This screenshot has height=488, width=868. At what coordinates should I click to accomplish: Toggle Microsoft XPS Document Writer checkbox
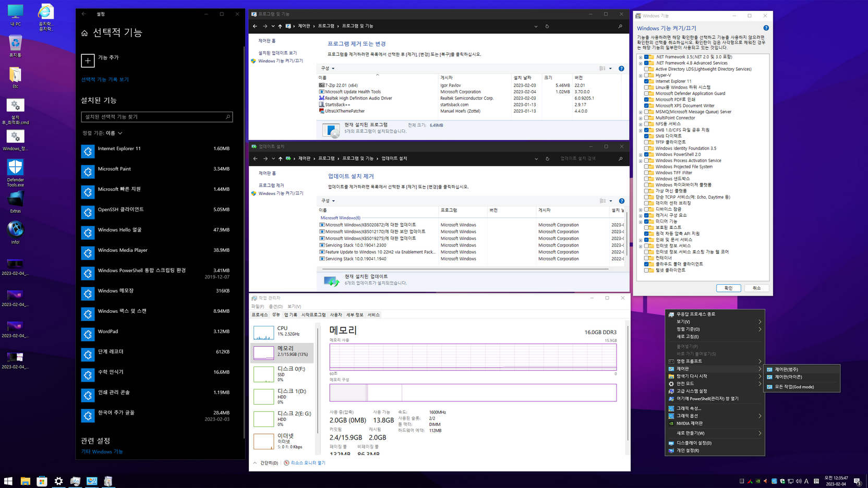click(x=646, y=106)
